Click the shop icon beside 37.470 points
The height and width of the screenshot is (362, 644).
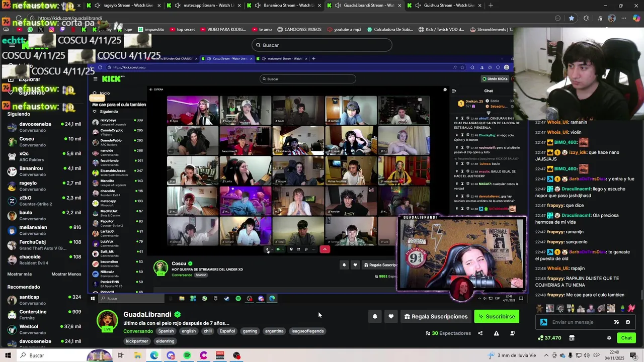pyautogui.click(x=572, y=338)
